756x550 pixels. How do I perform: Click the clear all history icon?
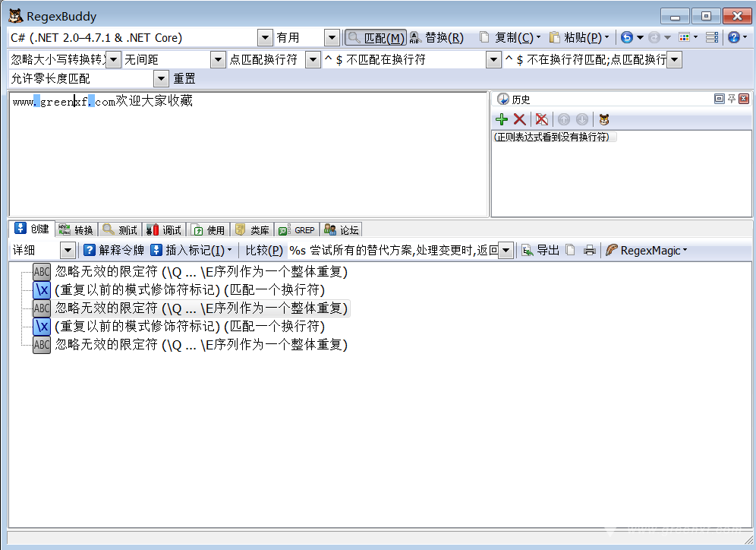[542, 119]
